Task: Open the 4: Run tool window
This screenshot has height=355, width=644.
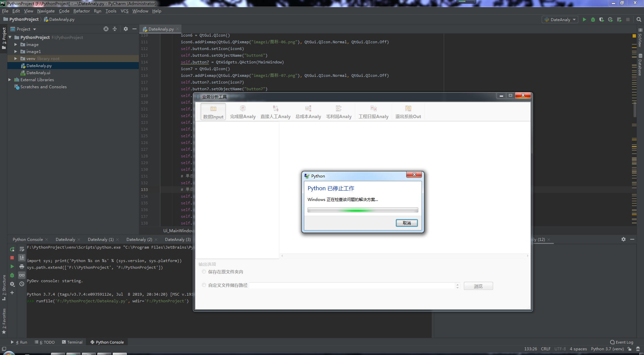Action: click(19, 342)
